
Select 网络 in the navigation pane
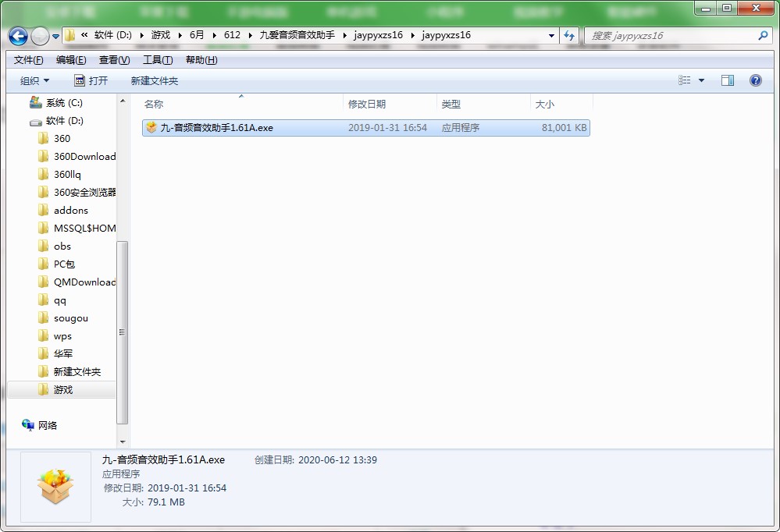(40, 425)
